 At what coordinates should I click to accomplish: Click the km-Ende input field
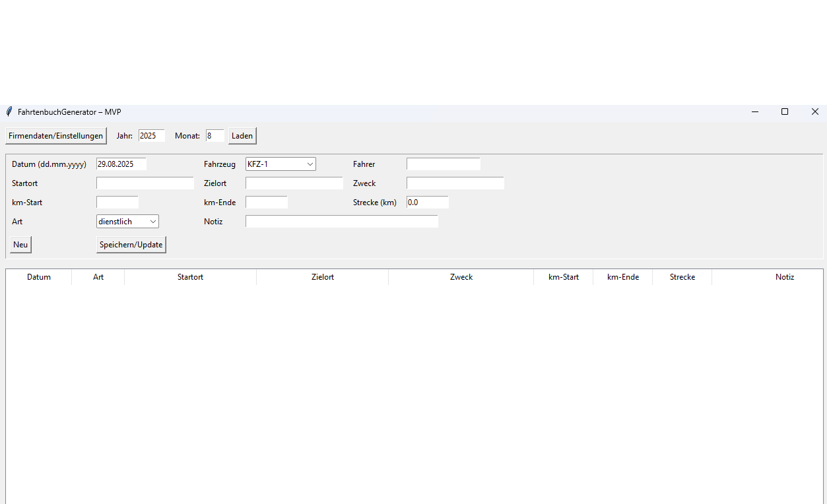click(x=267, y=203)
